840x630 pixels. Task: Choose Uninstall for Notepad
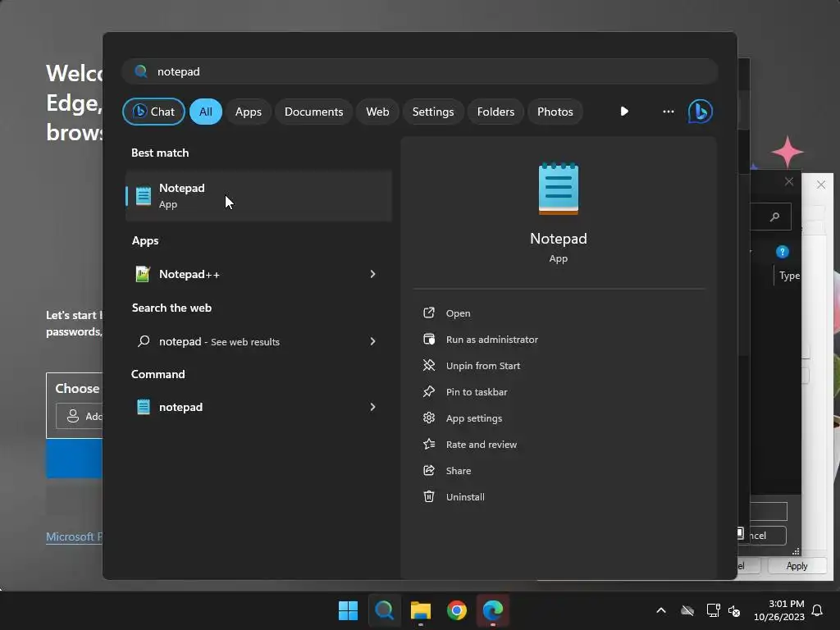[x=465, y=497]
